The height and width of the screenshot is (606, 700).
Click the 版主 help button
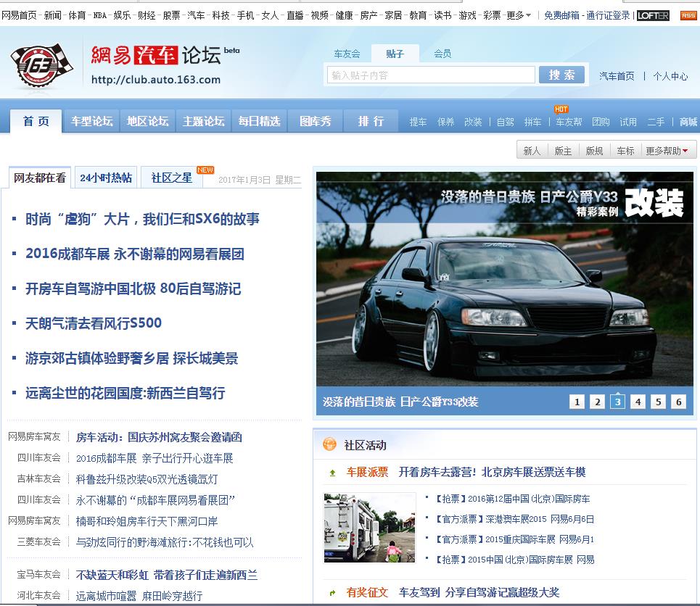(x=564, y=151)
